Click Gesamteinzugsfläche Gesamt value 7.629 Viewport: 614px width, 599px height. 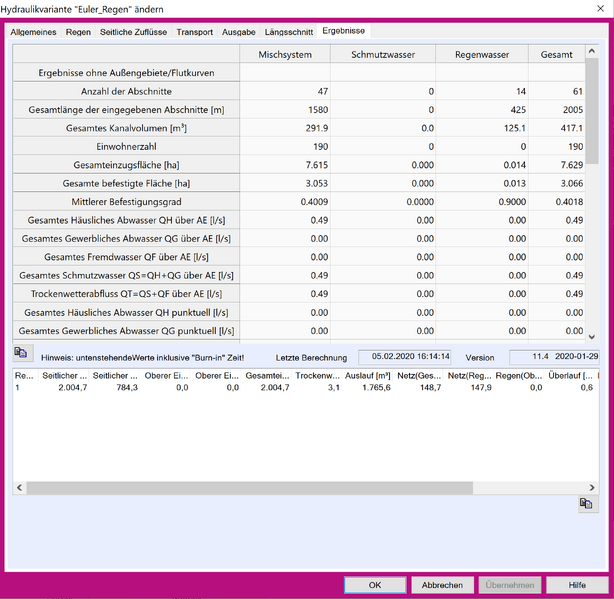point(556,165)
